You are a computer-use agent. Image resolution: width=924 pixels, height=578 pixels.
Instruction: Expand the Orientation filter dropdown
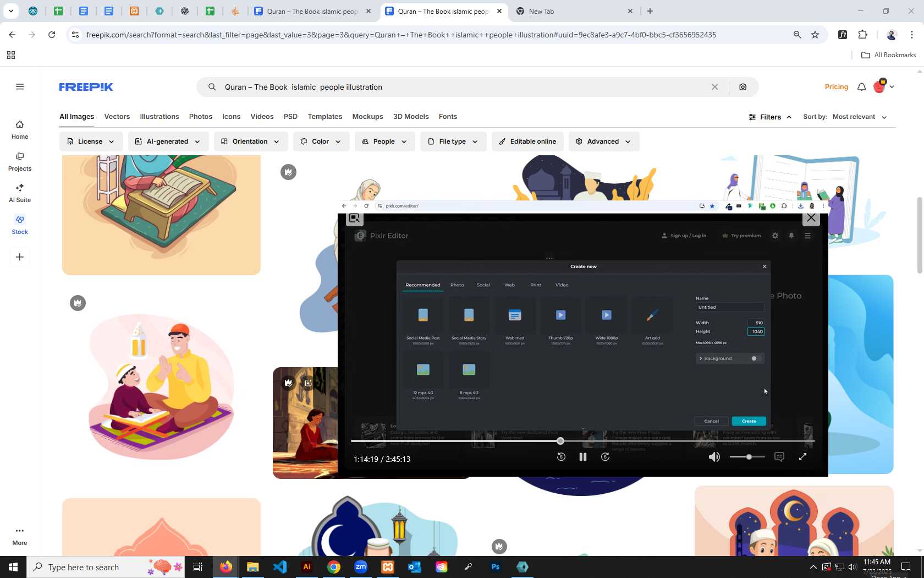[x=250, y=141]
